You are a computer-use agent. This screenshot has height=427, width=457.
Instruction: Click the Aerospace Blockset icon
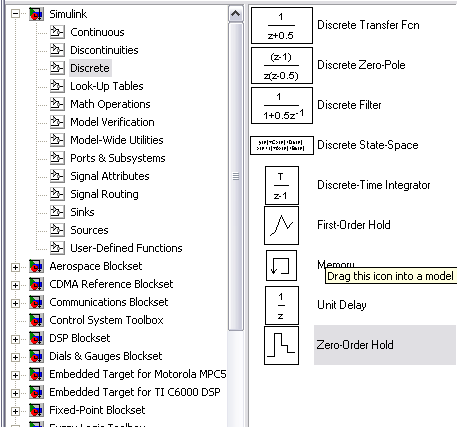pyautogui.click(x=36, y=266)
